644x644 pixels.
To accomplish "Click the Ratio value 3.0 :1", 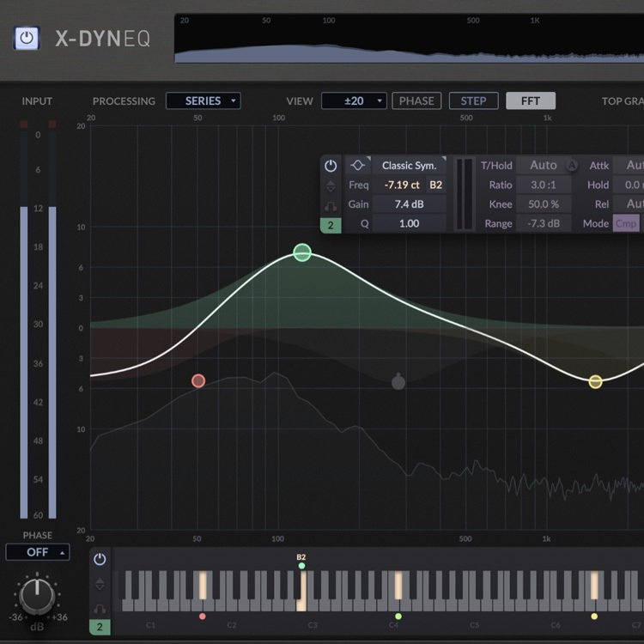I will coord(543,185).
